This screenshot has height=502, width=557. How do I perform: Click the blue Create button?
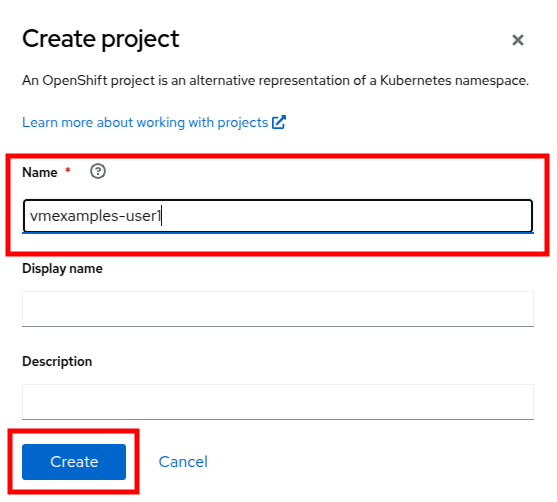coord(74,461)
